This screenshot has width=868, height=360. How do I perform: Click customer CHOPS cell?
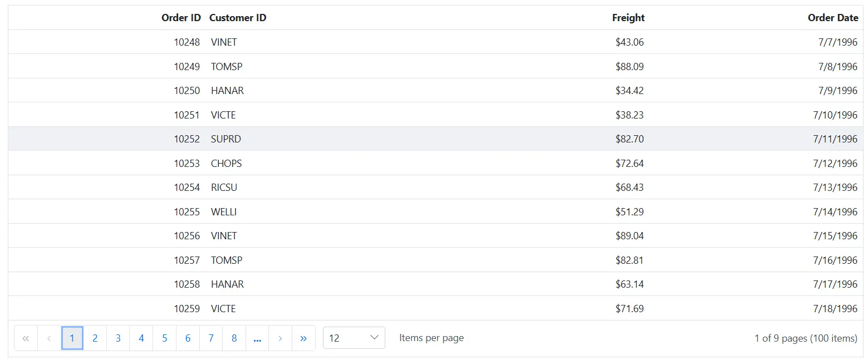coord(226,164)
